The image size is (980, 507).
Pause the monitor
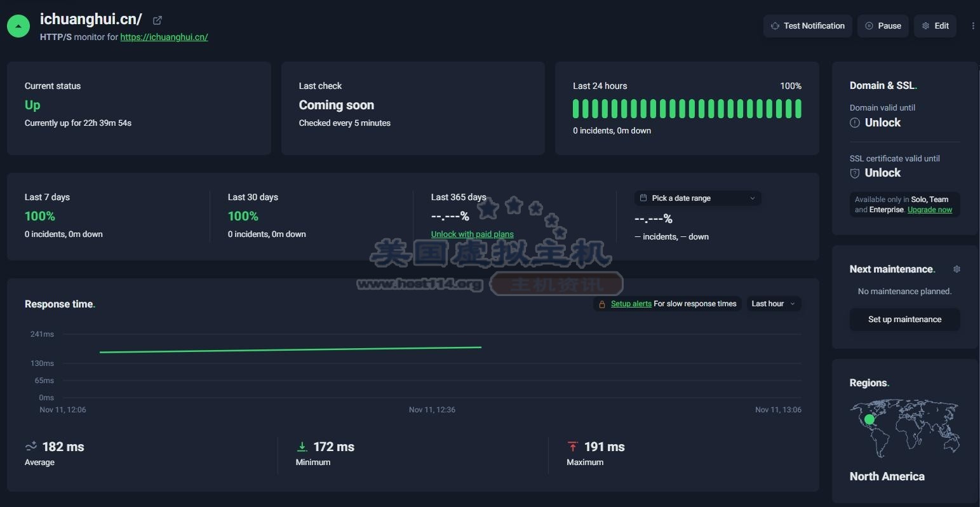click(883, 26)
